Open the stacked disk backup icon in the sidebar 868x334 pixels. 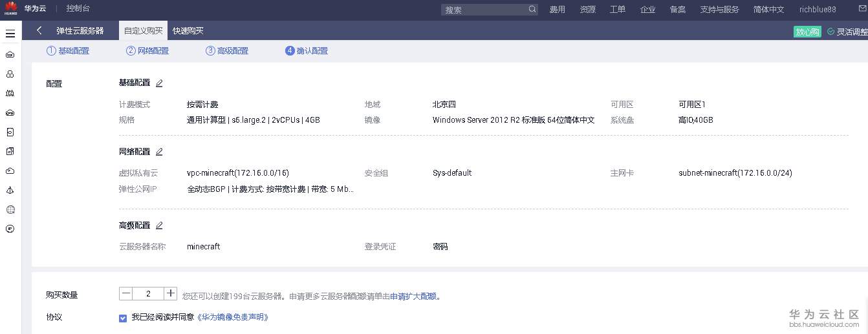(x=10, y=152)
